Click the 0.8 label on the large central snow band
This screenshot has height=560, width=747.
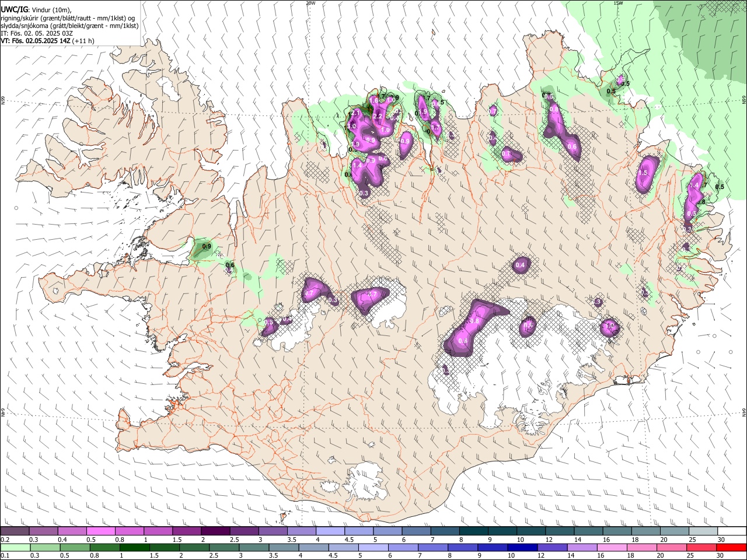[474, 321]
